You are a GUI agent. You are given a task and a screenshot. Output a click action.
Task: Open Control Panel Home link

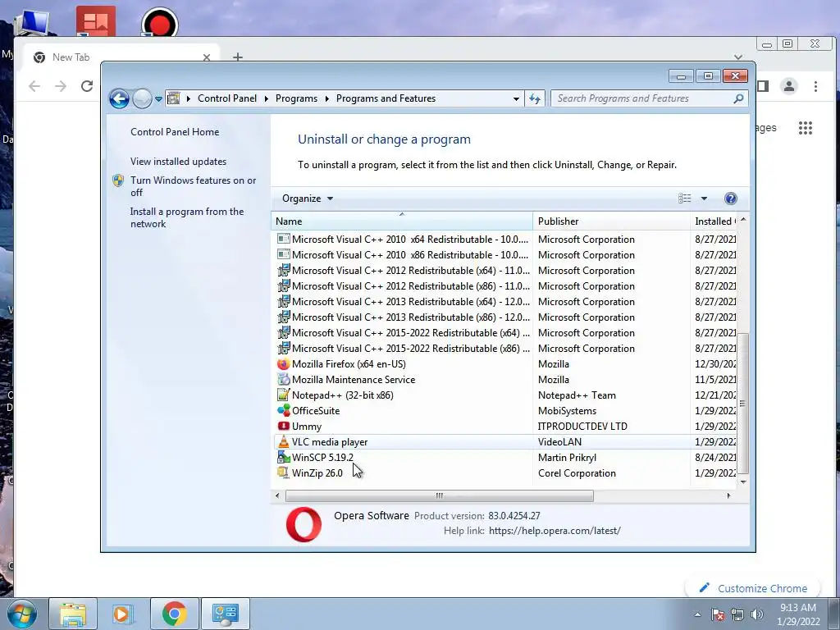(175, 132)
